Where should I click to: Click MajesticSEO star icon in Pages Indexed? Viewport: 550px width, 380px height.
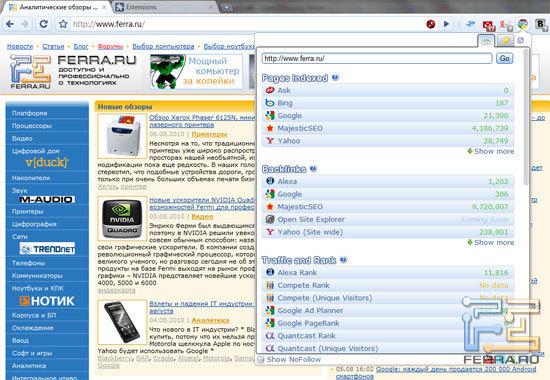[269, 128]
